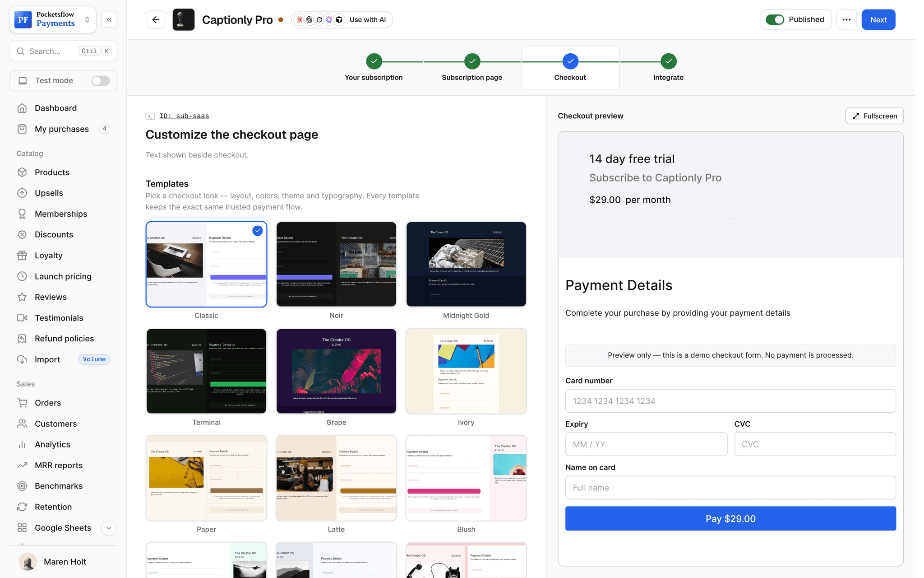Open Launch pricing page
Image resolution: width=924 pixels, height=578 pixels.
tap(63, 276)
